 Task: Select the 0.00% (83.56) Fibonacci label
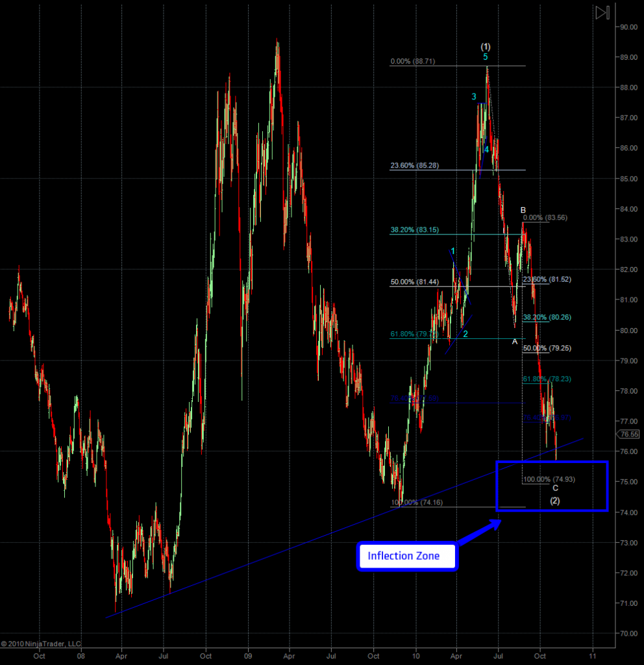(545, 218)
